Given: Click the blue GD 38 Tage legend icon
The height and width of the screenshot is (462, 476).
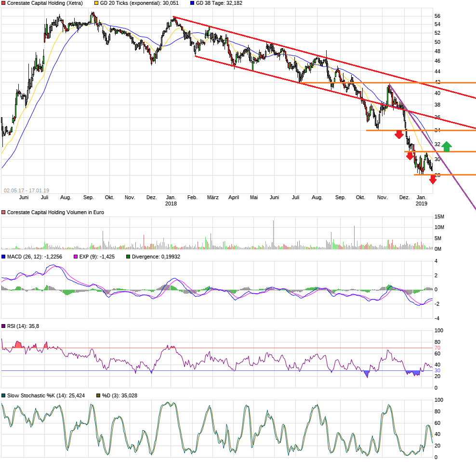Looking at the screenshot, I should [x=193, y=3].
